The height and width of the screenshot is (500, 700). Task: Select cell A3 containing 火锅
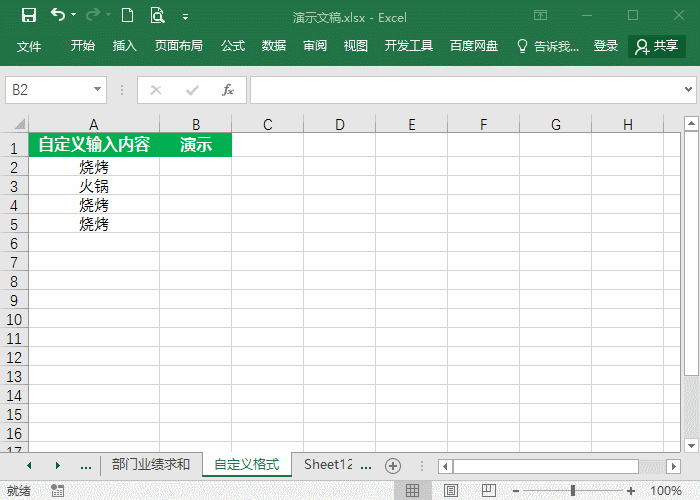point(94,186)
